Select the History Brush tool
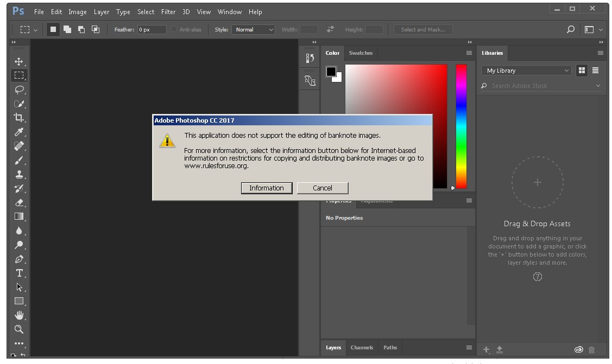 click(18, 189)
